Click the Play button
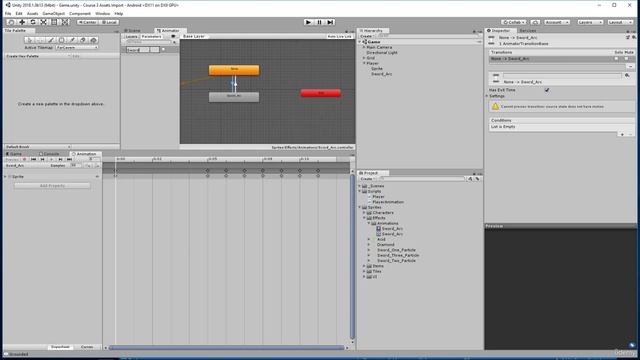Image resolution: width=640 pixels, height=360 pixels. pos(309,22)
